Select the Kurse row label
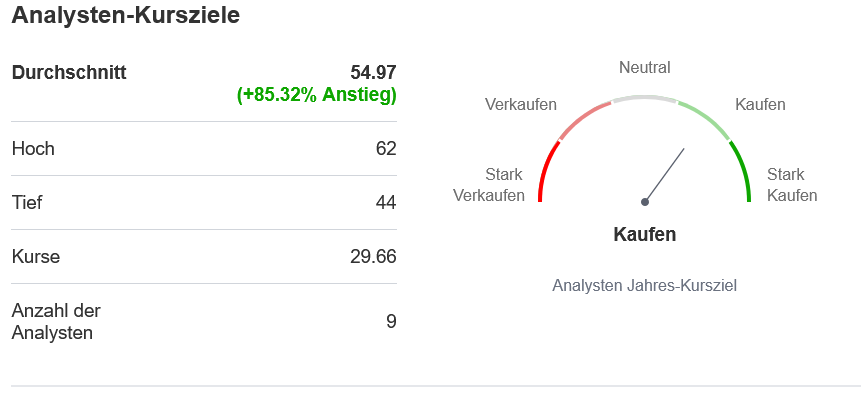Image resolution: width=865 pixels, height=398 pixels. coord(36,257)
